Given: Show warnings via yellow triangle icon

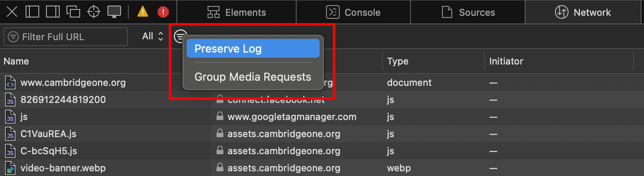Looking at the screenshot, I should coord(143,12).
